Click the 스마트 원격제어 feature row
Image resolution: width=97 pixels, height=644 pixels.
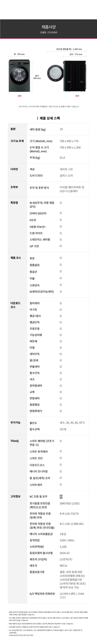pos(39,452)
